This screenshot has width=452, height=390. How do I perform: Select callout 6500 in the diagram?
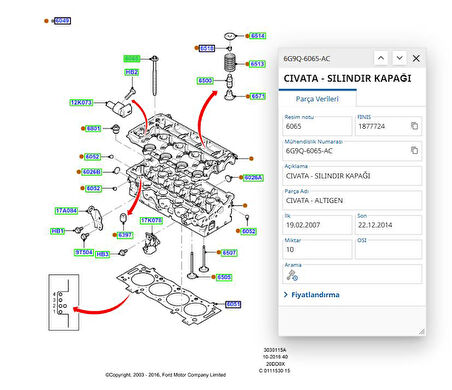click(205, 81)
